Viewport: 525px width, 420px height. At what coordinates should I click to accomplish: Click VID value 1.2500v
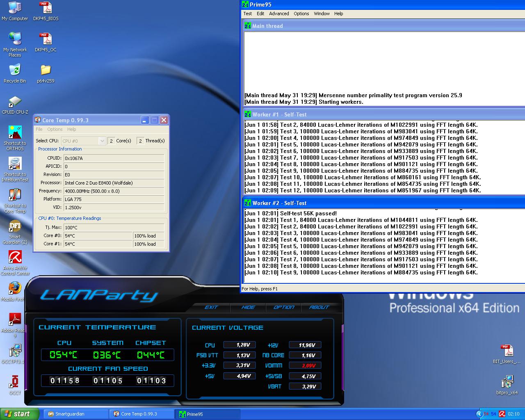(114, 207)
